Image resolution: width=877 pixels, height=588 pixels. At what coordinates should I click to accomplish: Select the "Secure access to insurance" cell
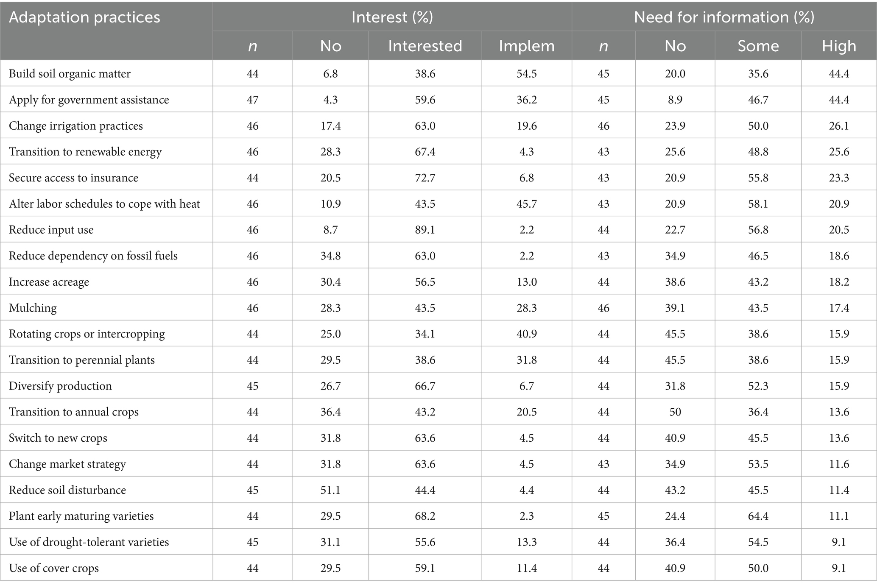(x=74, y=178)
